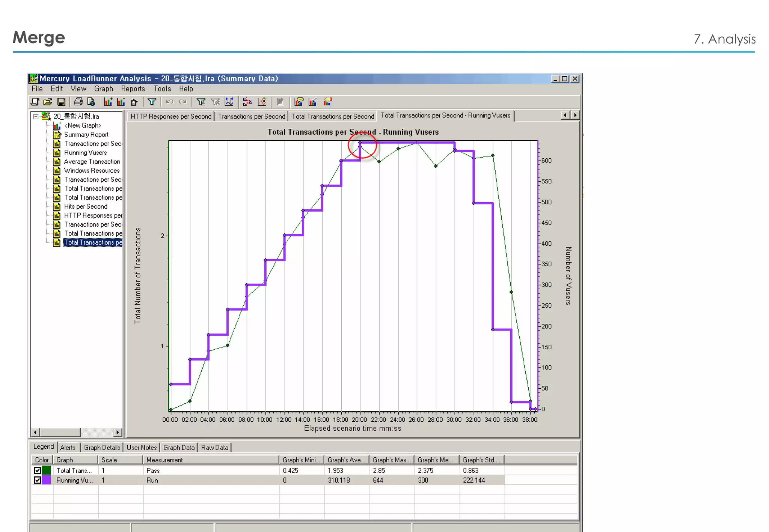This screenshot has height=532, width=769.
Task: Click the 310.118 average value cell
Action: point(347,480)
